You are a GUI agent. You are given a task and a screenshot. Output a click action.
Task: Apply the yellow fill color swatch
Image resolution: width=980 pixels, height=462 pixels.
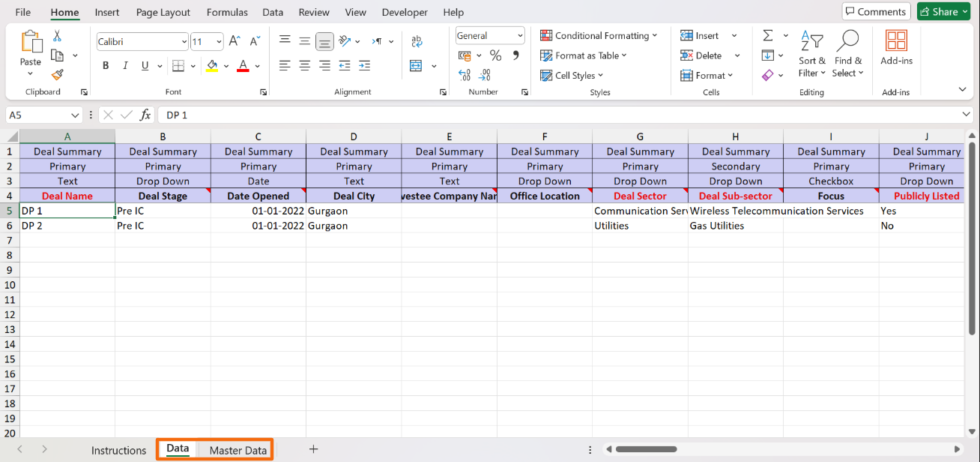212,66
